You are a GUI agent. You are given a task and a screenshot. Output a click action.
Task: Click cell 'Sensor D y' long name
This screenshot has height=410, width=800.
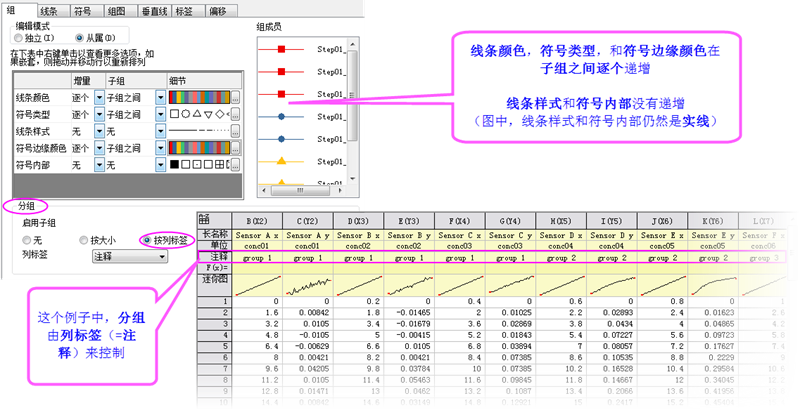[612, 235]
